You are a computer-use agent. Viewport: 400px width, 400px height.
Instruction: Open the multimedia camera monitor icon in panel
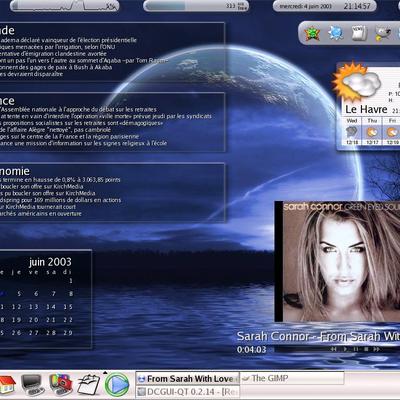61,384
